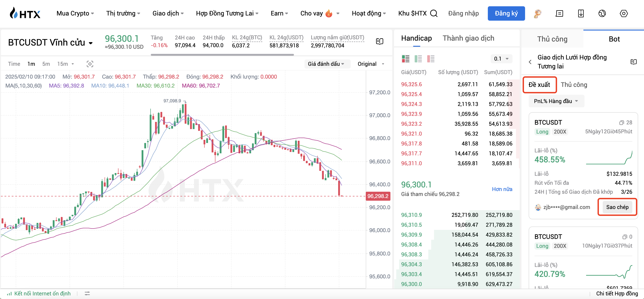Image resolution: width=644 pixels, height=299 pixels.
Task: Click zjb****@gmail.com trader name
Action: pyautogui.click(x=567, y=207)
